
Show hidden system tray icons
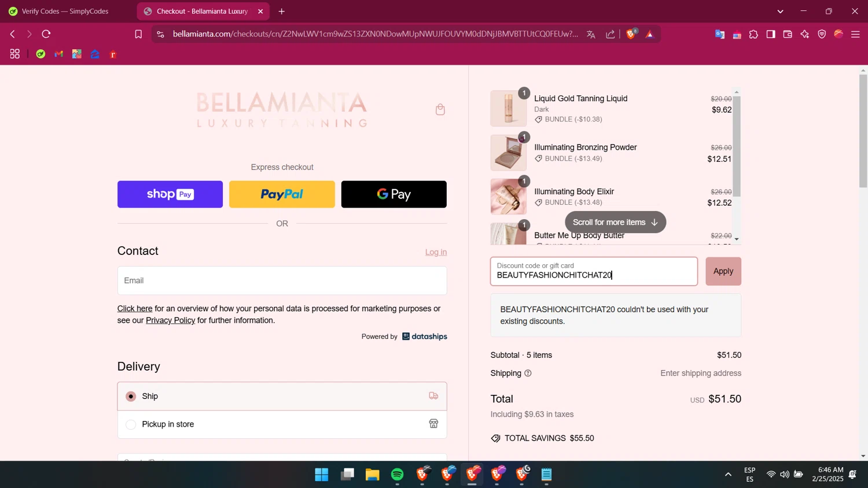728,475
